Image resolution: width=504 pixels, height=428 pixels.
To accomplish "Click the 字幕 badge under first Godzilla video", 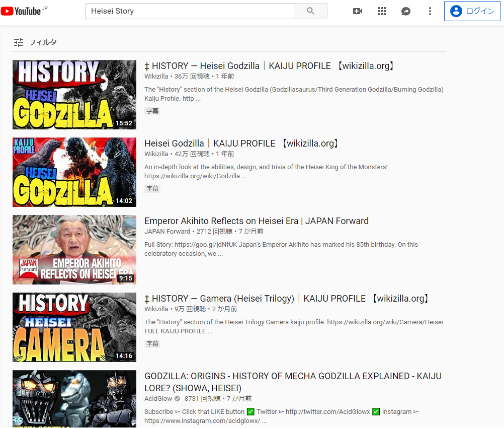I will [152, 111].
